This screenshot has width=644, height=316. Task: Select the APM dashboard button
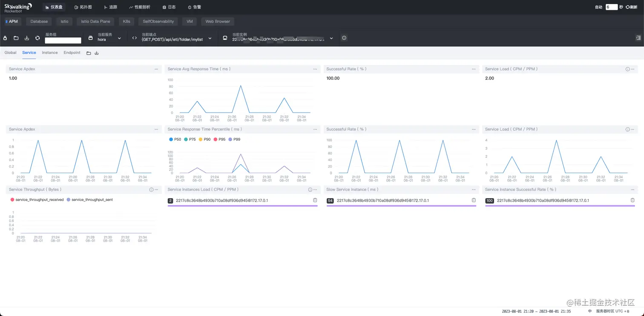click(x=12, y=21)
